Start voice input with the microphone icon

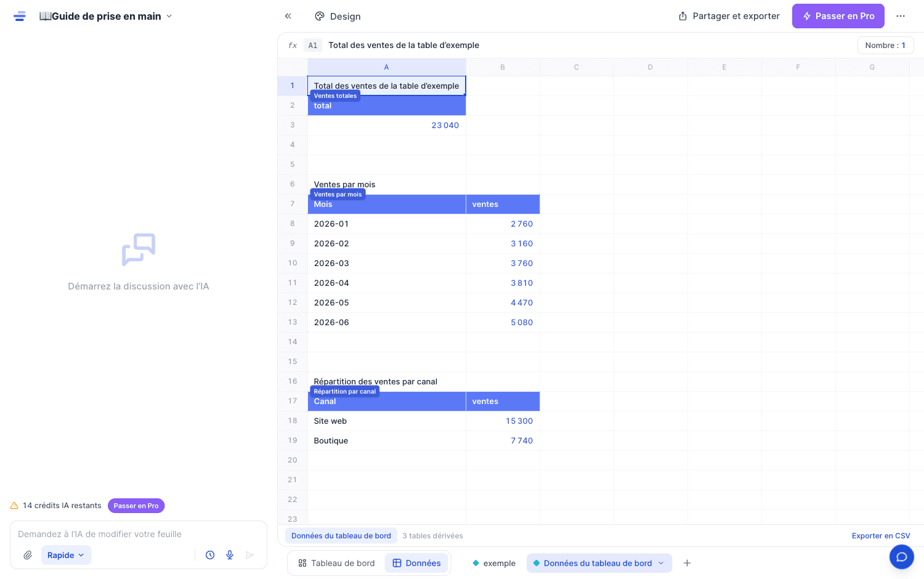(230, 555)
